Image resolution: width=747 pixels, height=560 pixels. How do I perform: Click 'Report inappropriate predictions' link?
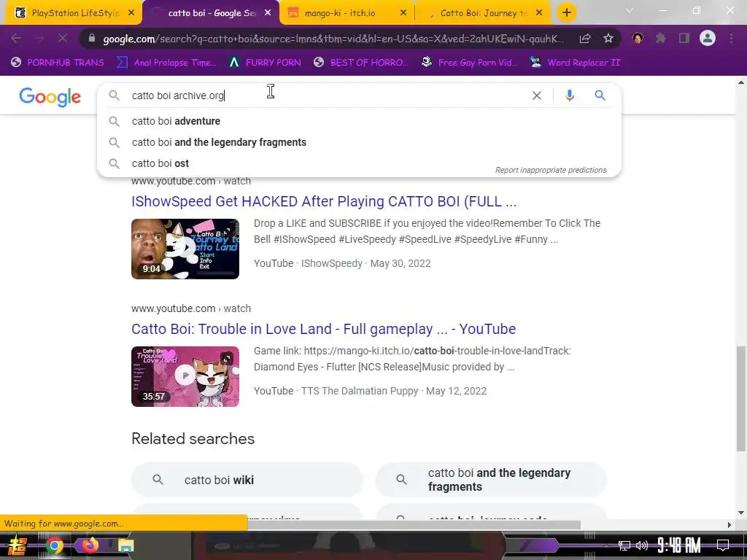[x=551, y=170]
